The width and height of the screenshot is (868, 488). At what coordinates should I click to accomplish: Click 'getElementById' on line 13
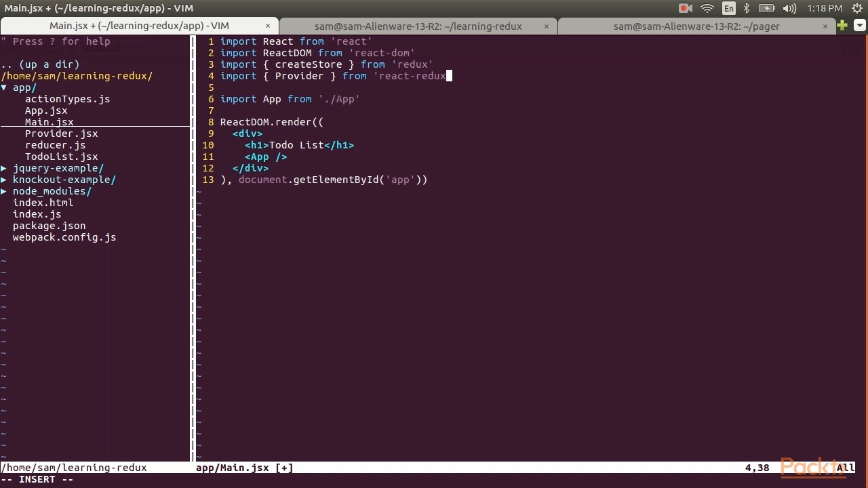pos(336,180)
